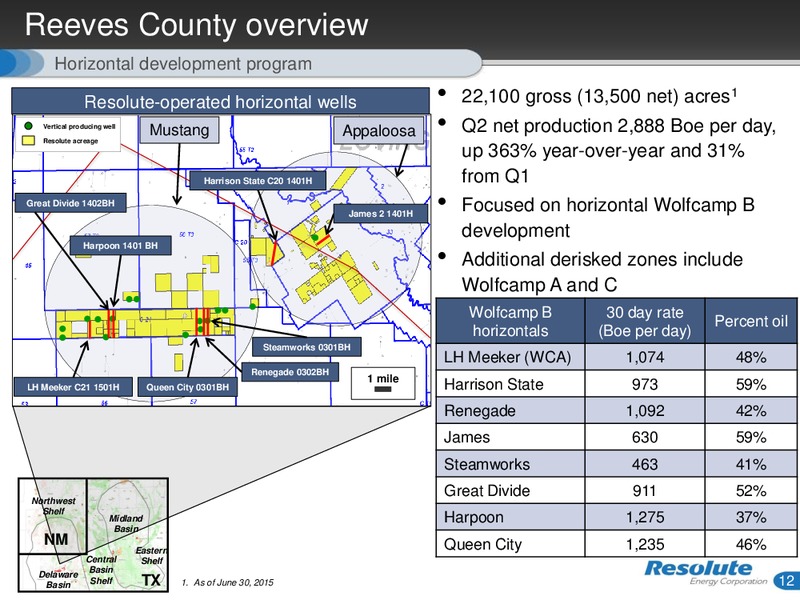The image size is (800, 600).
Task: Select Great Divide 1402BH map label
Action: click(x=70, y=203)
